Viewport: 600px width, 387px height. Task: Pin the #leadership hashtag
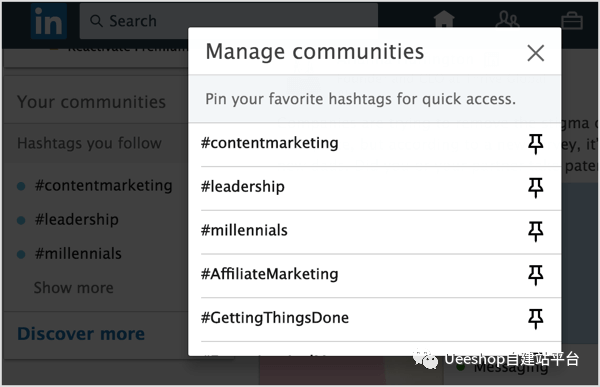535,188
